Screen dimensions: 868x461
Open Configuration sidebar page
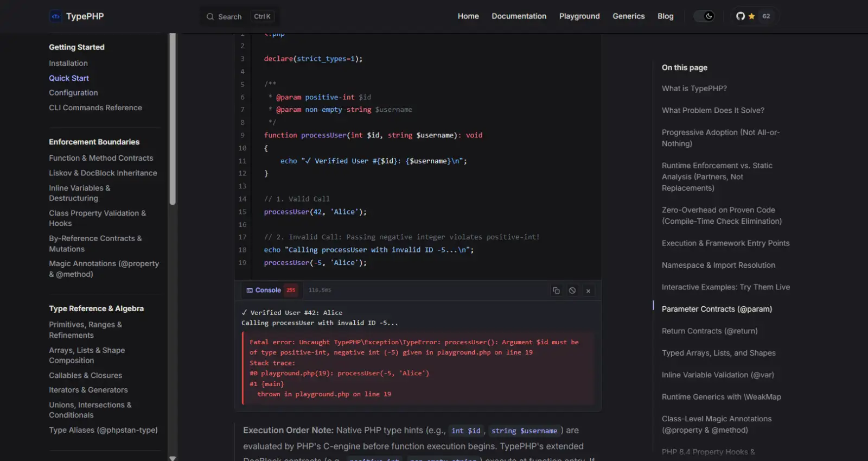[73, 93]
